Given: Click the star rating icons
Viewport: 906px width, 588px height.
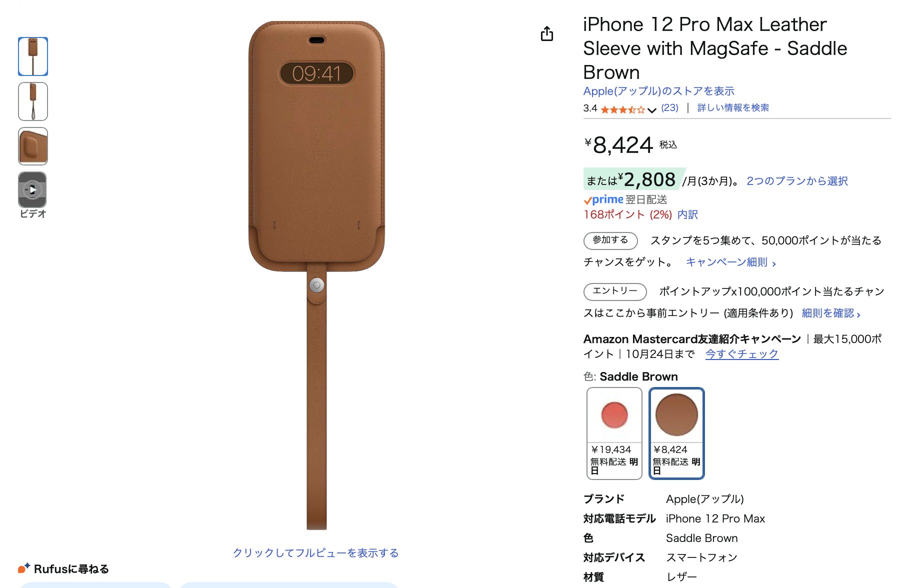Looking at the screenshot, I should [x=623, y=109].
